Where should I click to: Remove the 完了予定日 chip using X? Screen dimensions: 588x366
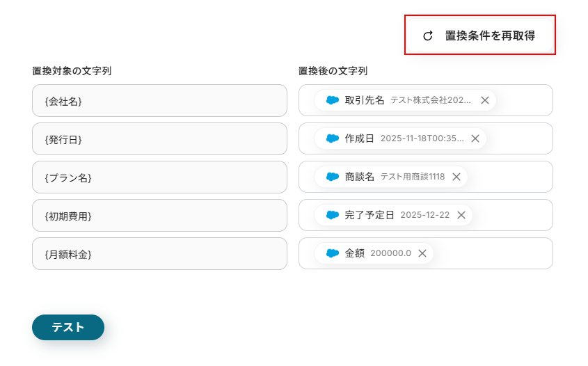461,215
